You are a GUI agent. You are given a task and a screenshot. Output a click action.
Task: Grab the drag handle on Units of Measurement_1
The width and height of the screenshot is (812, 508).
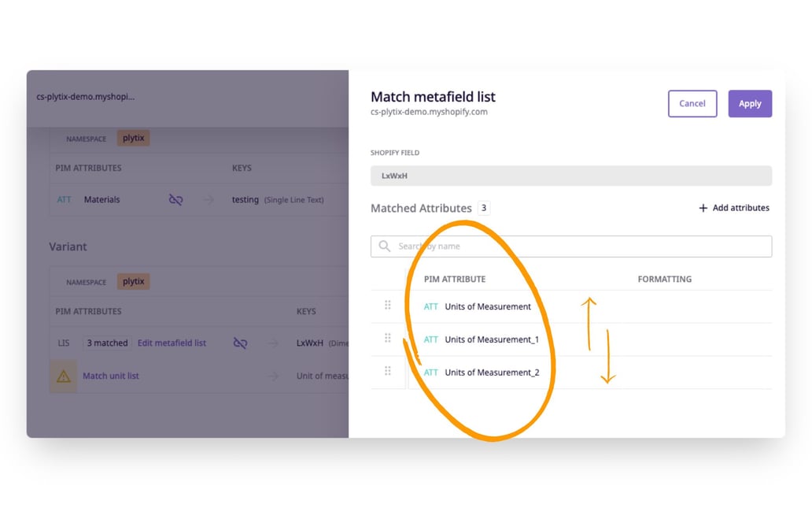387,338
